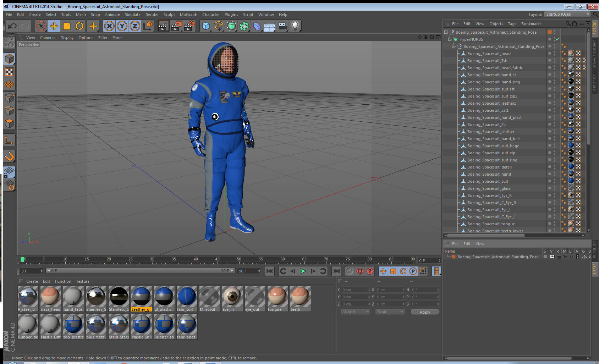Open the Scale mode dropdown
Screen dimensions: 599x364
390,312
